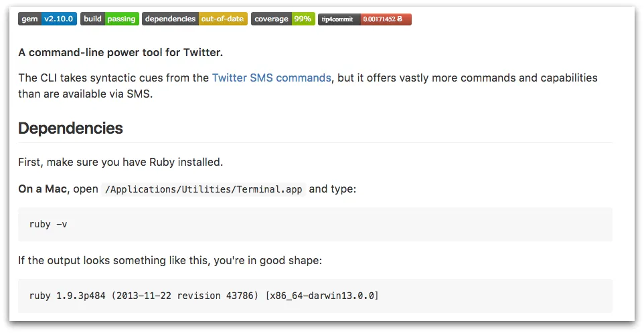Click the tip4commit bitcoin badge
Screen dimensions: 644x333
click(364, 19)
